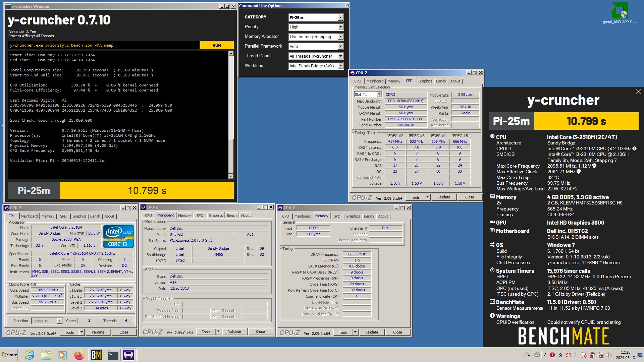
Task: Open About tab in Mainboard CPU-Z window
Action: pos(246,216)
